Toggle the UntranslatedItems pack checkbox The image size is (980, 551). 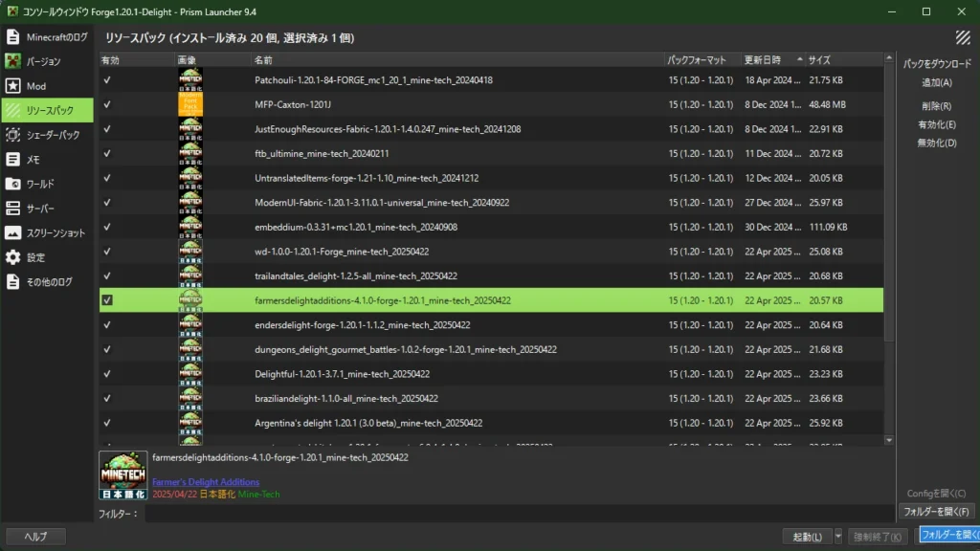point(107,178)
